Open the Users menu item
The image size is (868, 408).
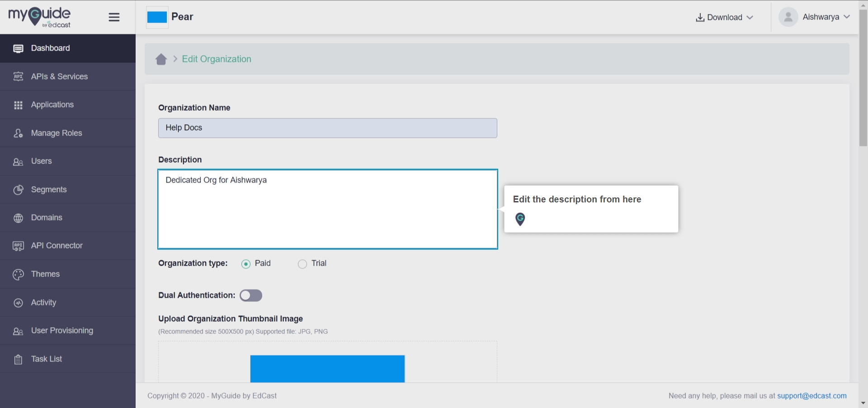point(68,161)
